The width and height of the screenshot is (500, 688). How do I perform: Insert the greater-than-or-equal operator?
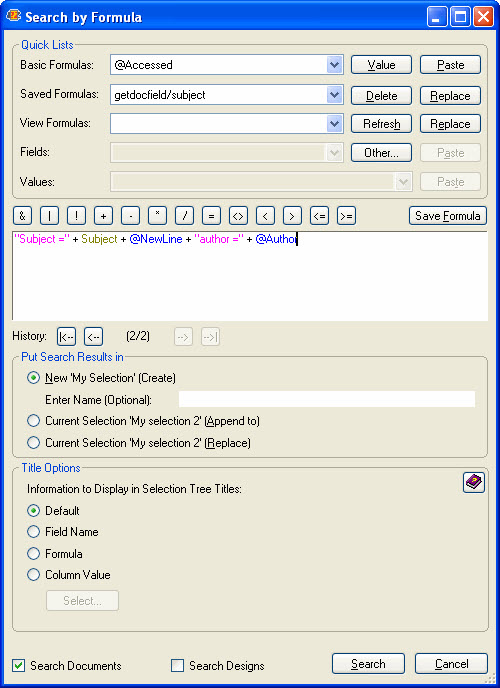pos(346,215)
